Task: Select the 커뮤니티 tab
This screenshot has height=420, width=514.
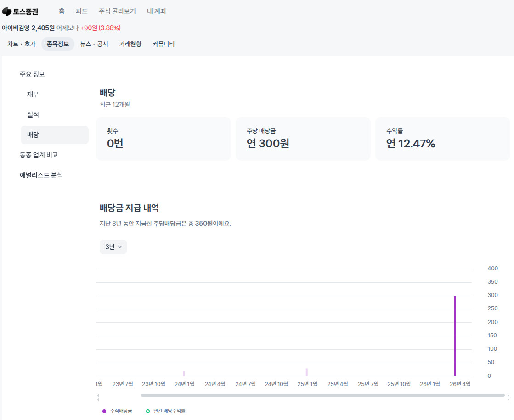Action: pos(164,44)
